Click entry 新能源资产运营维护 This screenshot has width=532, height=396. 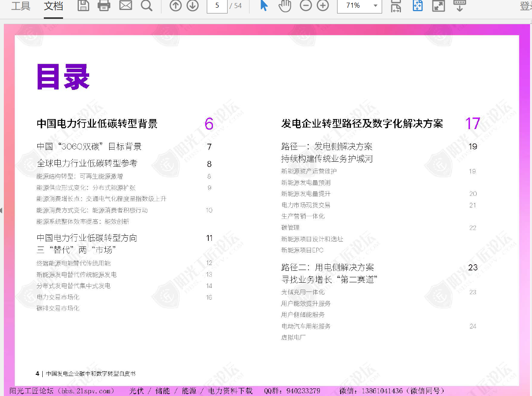[x=309, y=171]
